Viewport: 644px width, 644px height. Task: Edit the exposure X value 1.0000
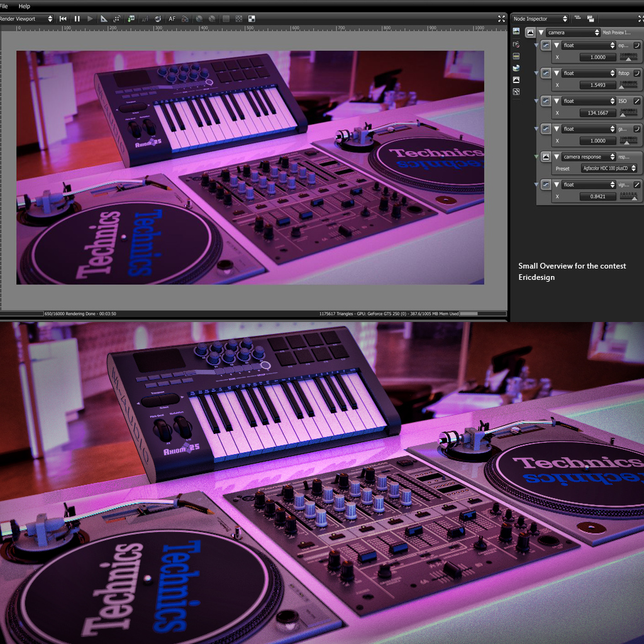click(597, 57)
